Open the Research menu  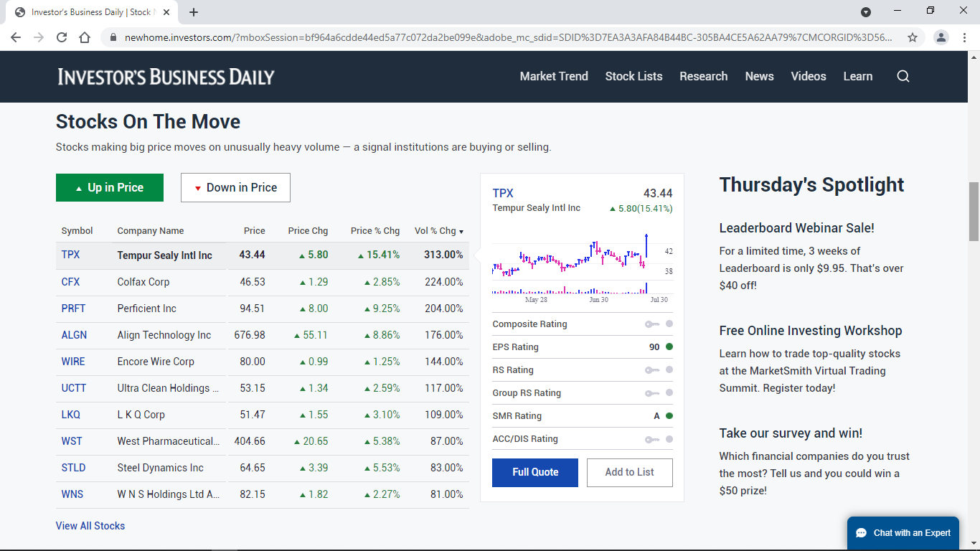pos(704,76)
